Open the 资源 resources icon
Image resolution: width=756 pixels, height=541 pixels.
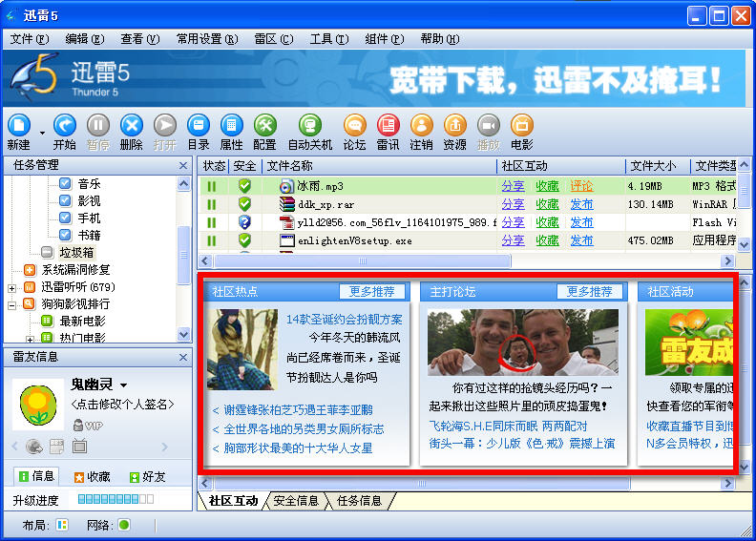(455, 126)
